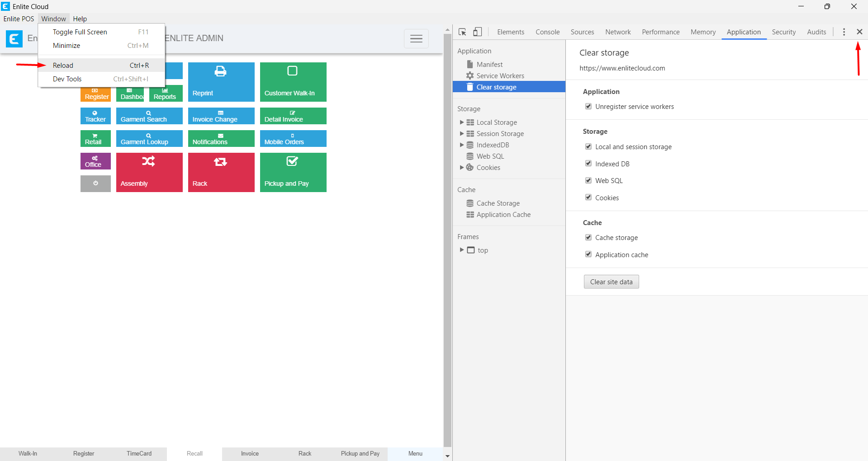Toggle the device toolbar icon
Viewport: 868px width, 461px height.
tap(478, 32)
